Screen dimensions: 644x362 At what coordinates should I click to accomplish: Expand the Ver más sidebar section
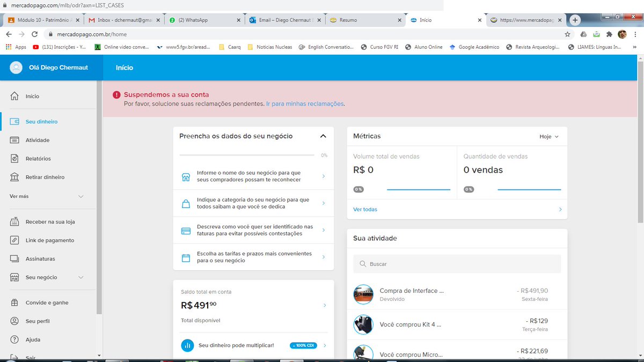pyautogui.click(x=47, y=196)
